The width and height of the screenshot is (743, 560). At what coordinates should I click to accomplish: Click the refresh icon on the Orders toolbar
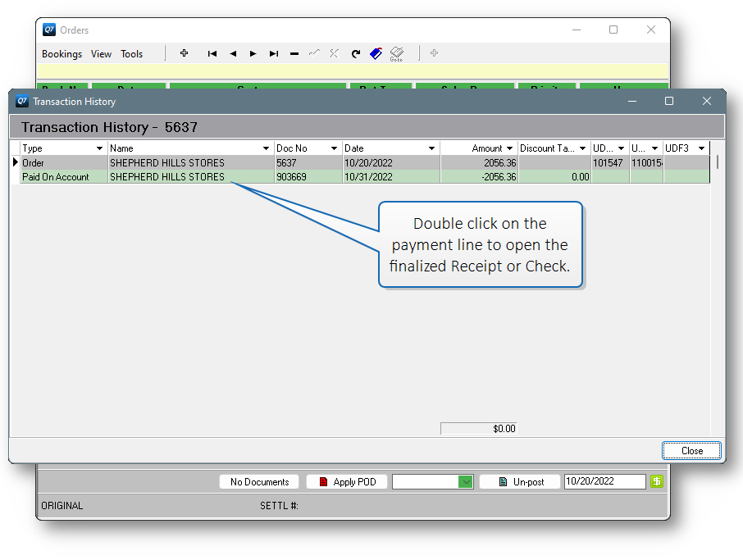tap(355, 53)
